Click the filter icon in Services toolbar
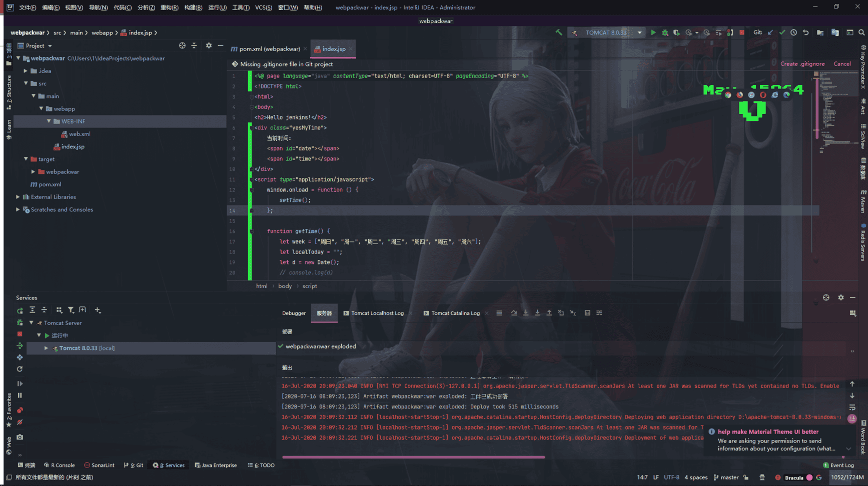Viewport: 868px width, 486px height. (x=71, y=310)
